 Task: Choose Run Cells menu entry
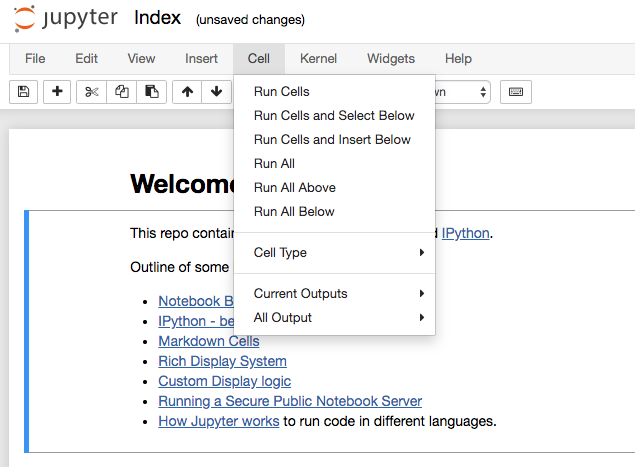click(335, 92)
